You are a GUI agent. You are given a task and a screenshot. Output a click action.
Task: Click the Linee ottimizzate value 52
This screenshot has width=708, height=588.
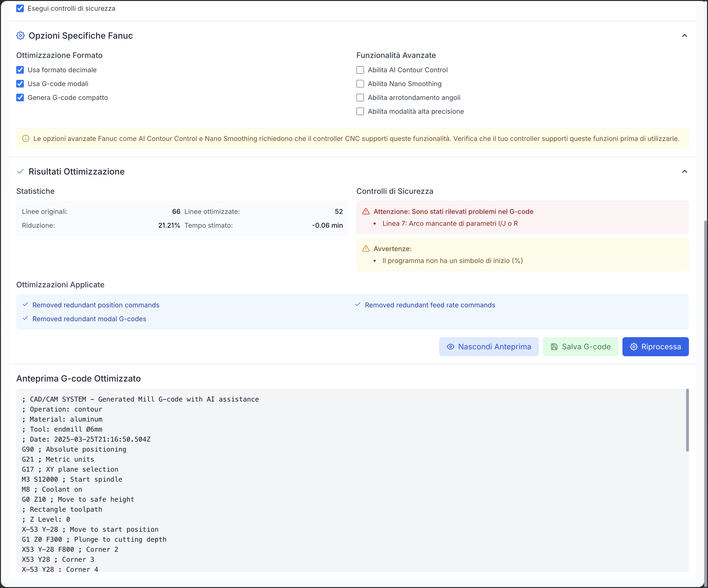[x=339, y=211]
